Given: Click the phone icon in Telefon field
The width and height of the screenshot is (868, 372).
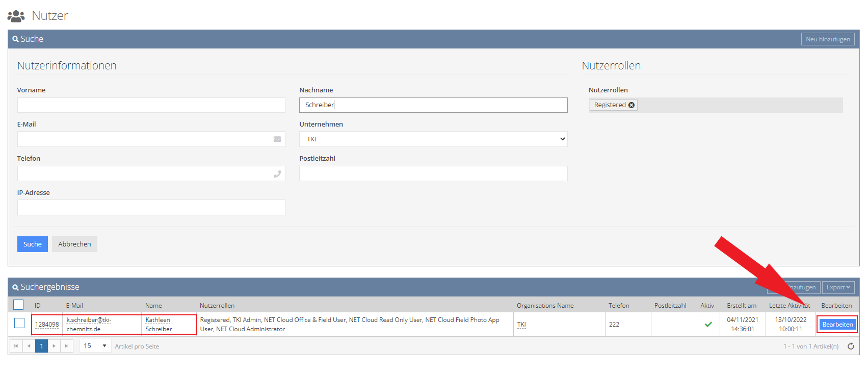Looking at the screenshot, I should [x=277, y=174].
